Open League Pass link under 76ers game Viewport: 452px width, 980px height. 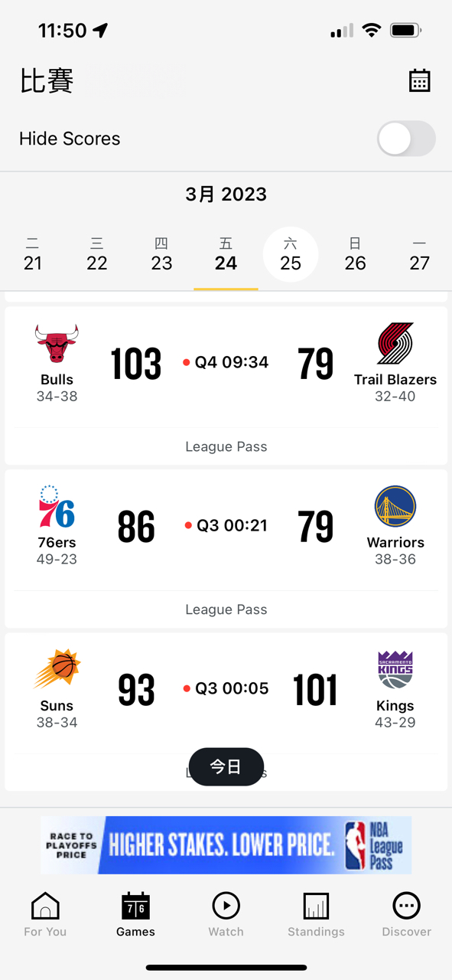click(226, 609)
